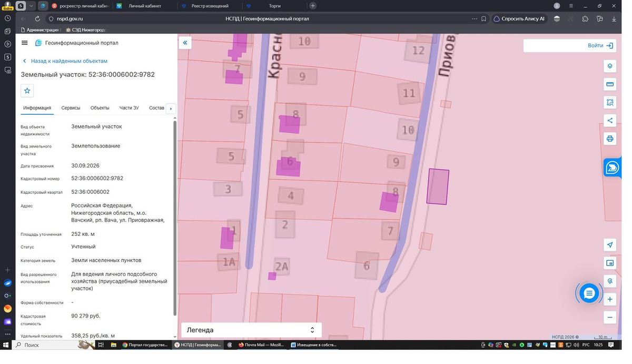Open the Объекты tab

(100, 108)
